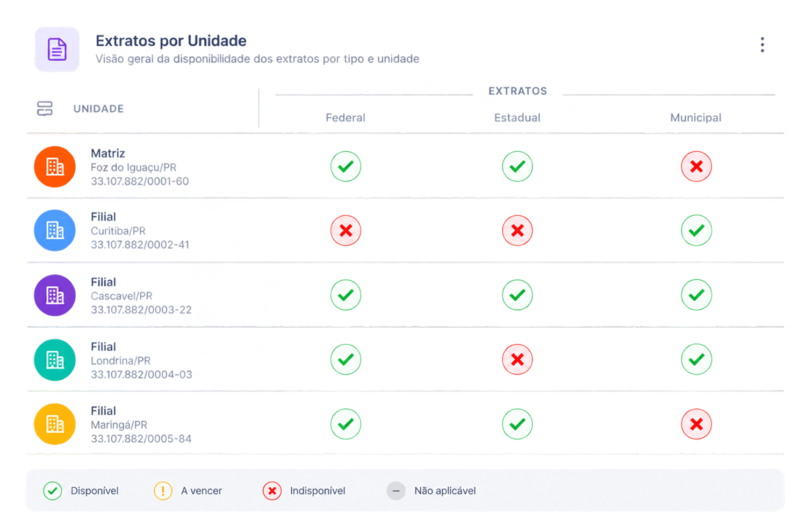The width and height of the screenshot is (812, 526).
Task: Click the teal Londrina/PR building icon
Action: pyautogui.click(x=55, y=360)
